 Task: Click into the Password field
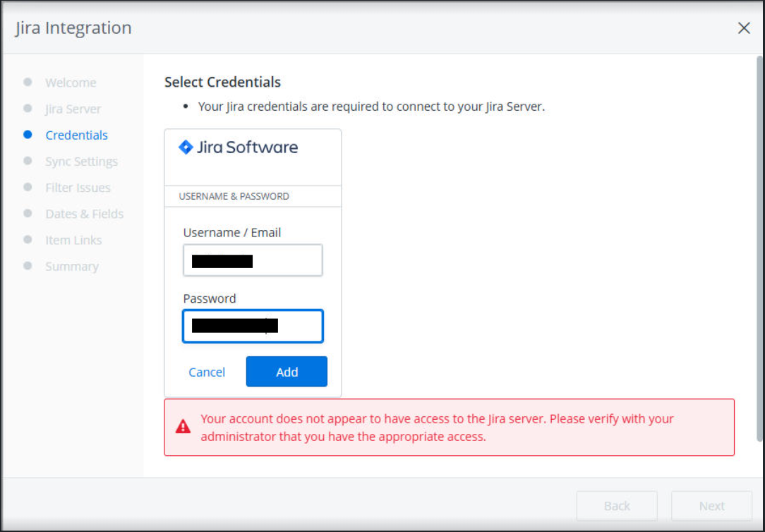click(x=253, y=326)
